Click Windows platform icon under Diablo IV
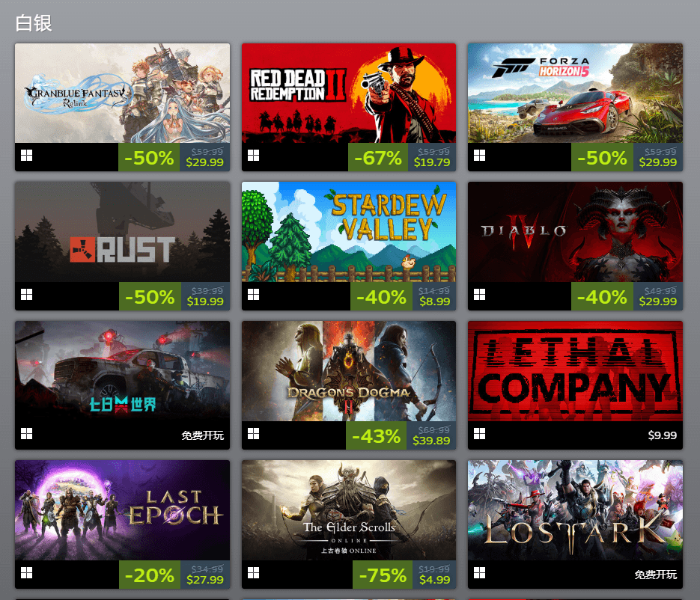Viewport: 700px width, 600px height. [479, 295]
